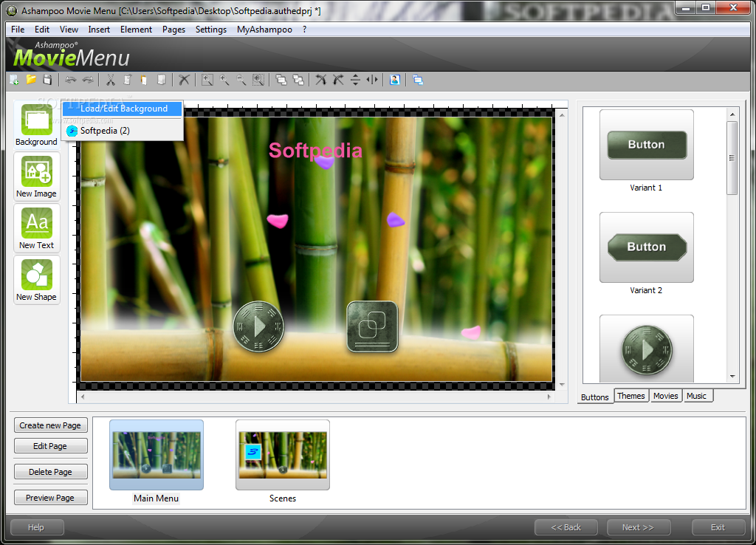Click the Copy icon in the toolbar

coord(127,80)
